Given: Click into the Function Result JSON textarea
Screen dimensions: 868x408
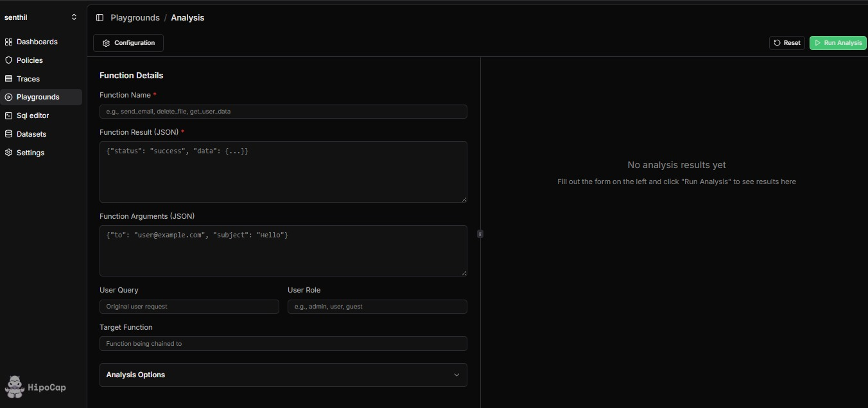Looking at the screenshot, I should [283, 172].
